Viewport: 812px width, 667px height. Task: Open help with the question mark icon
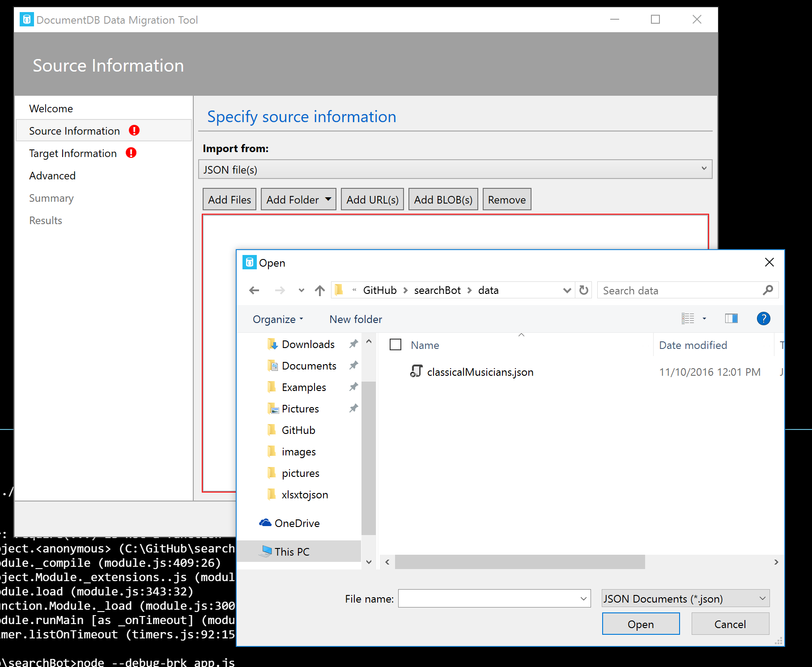point(763,319)
